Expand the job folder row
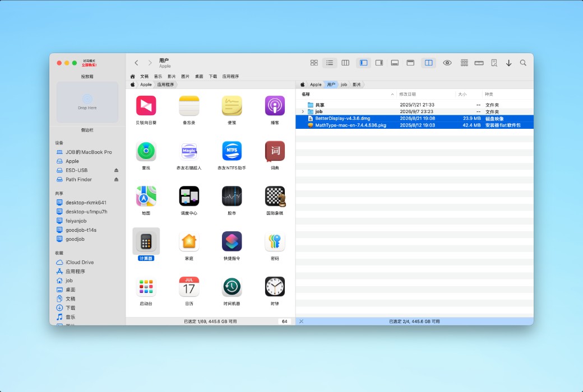583x392 pixels. click(x=303, y=111)
